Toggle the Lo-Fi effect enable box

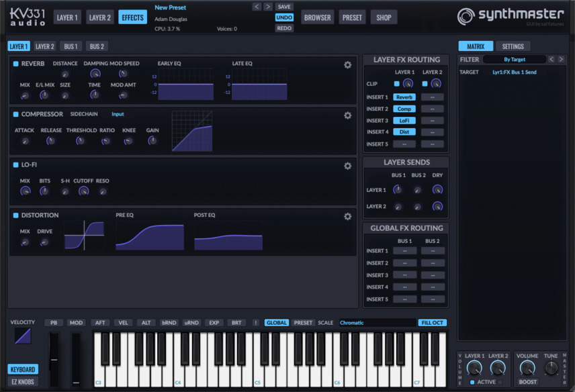(x=15, y=165)
